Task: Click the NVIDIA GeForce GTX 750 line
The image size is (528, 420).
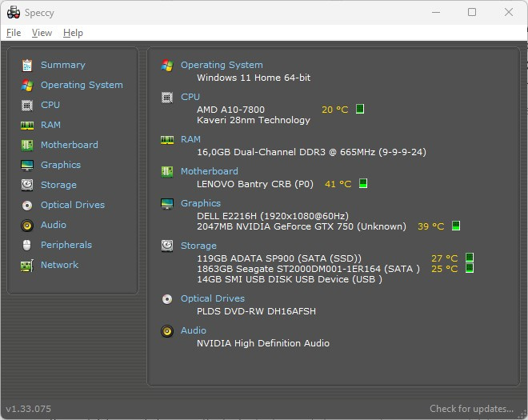Action: coord(302,226)
